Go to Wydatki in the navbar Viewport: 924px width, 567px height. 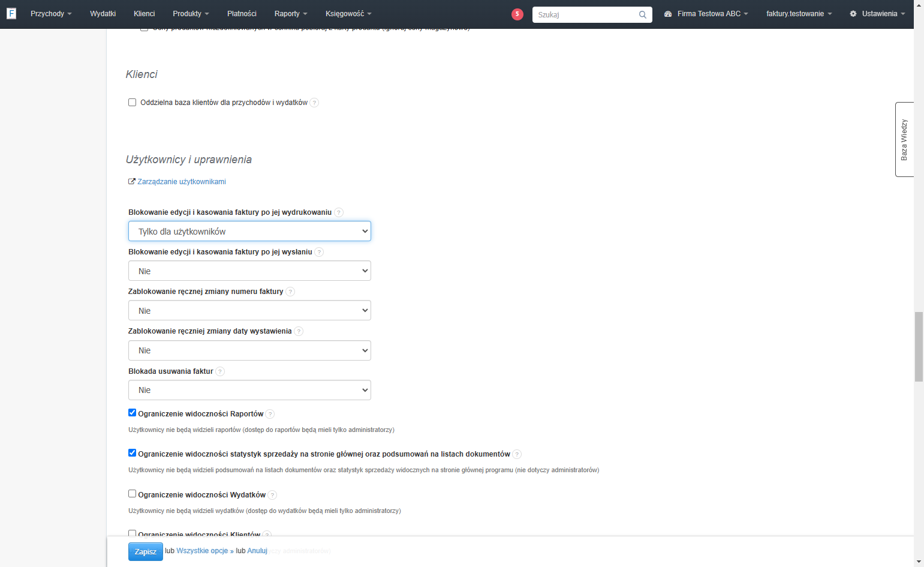[x=103, y=14]
